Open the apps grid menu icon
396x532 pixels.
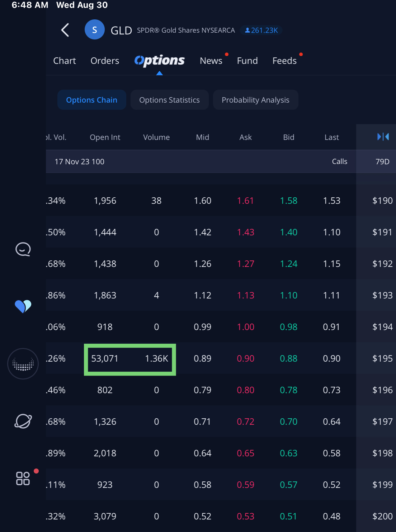coord(23,478)
